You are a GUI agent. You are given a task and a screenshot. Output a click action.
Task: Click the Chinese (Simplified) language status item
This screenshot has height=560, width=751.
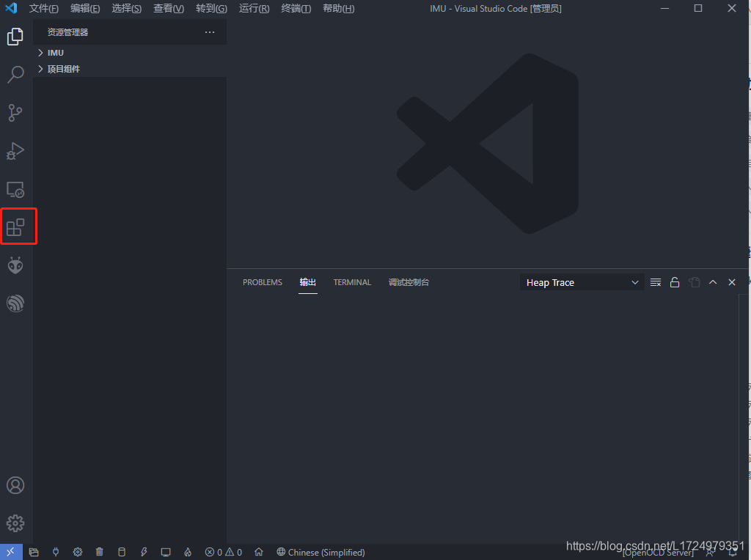pyautogui.click(x=320, y=552)
